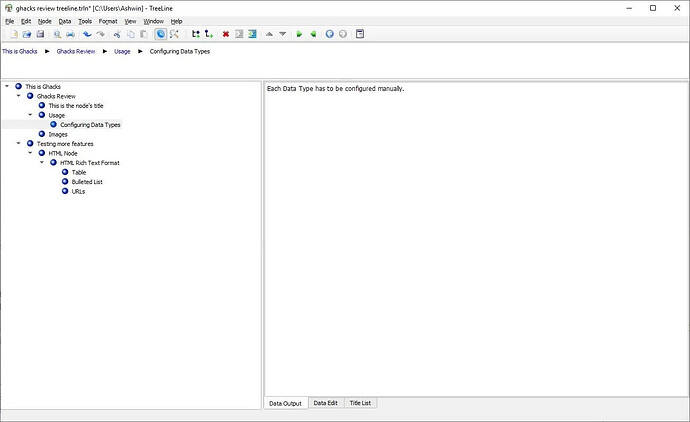Image resolution: width=690 pixels, height=422 pixels.
Task: Click the green Expand Branch arrow icon
Action: [x=299, y=34]
